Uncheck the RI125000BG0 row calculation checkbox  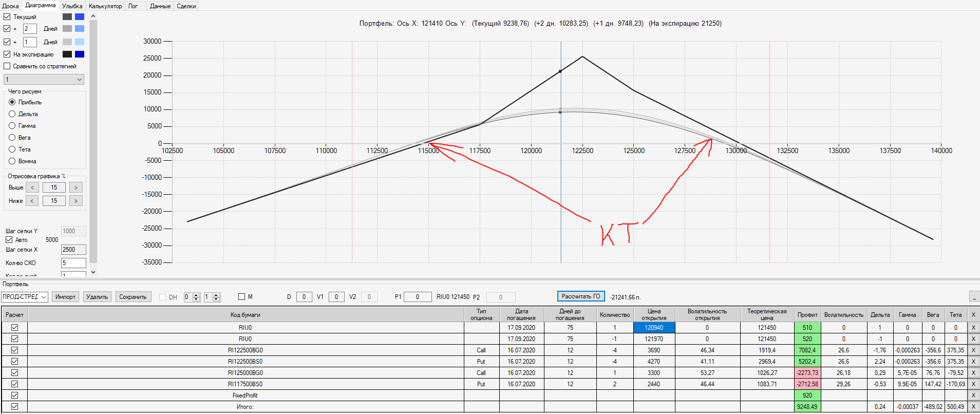click(14, 373)
